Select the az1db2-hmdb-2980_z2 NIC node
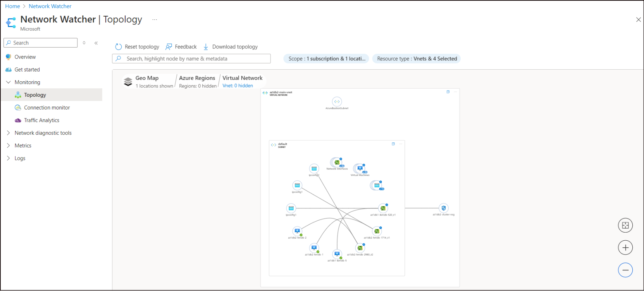This screenshot has width=644, height=291. pos(360,248)
